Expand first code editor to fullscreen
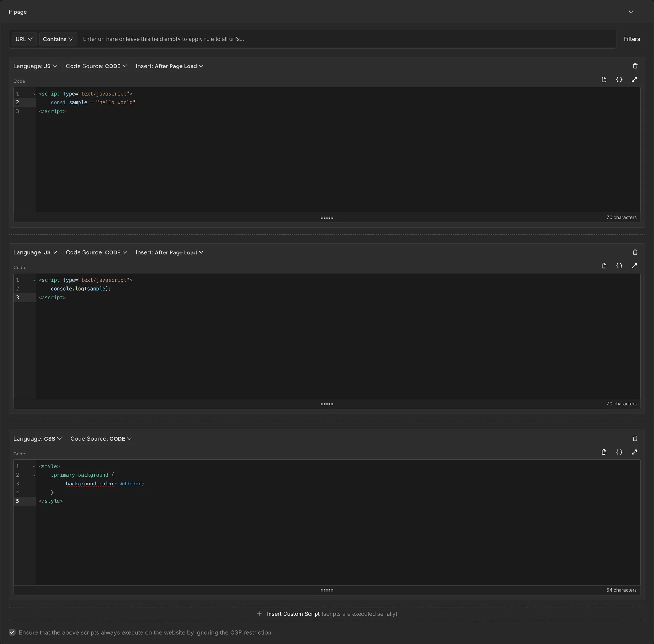Screen dimensions: 654x644 coord(634,80)
